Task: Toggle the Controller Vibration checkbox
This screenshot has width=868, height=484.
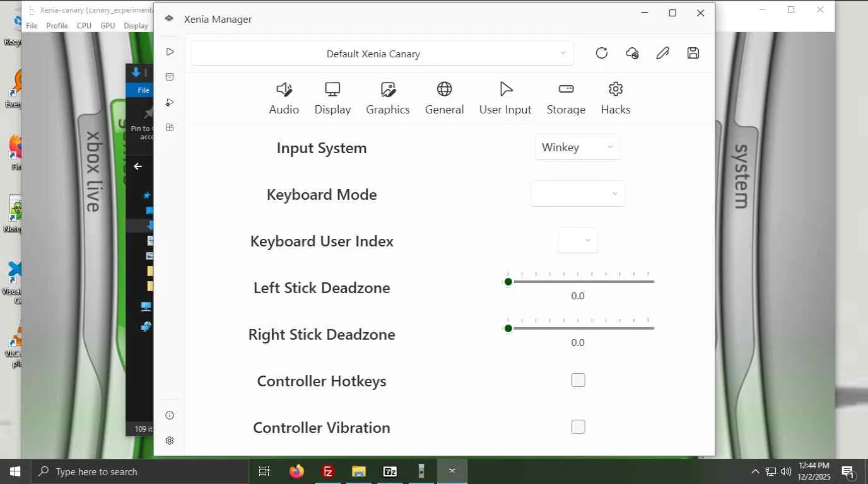Action: click(578, 427)
